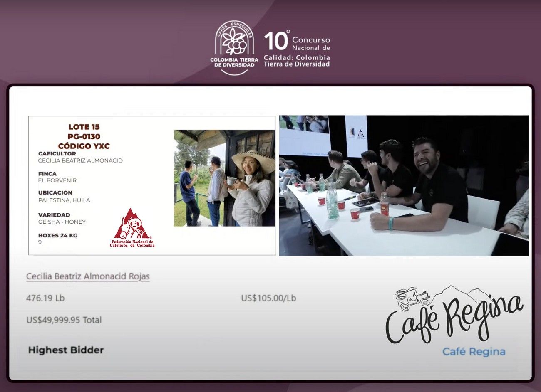Select the 'US$105.00/Lb' price text
The image size is (541, 392).
coord(268,298)
